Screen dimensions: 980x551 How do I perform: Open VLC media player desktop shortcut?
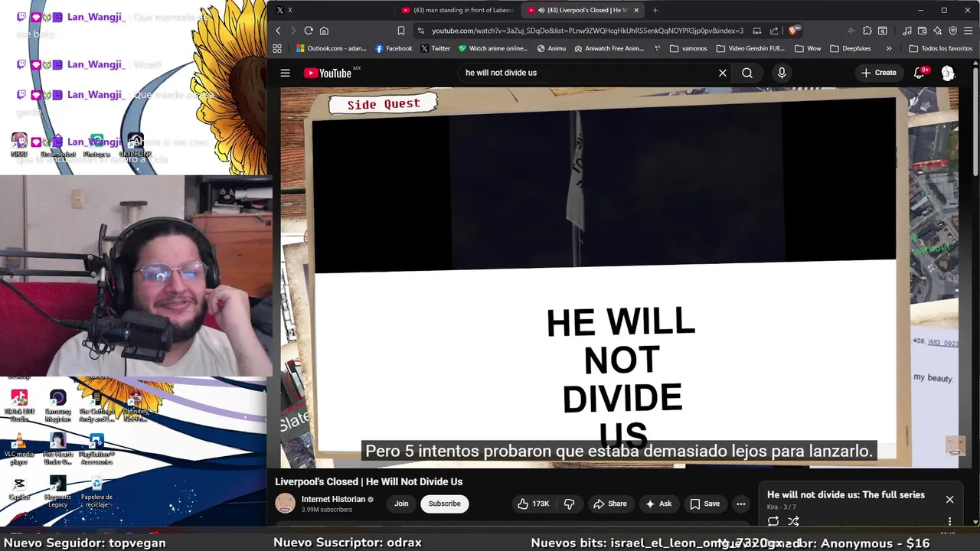point(19,449)
